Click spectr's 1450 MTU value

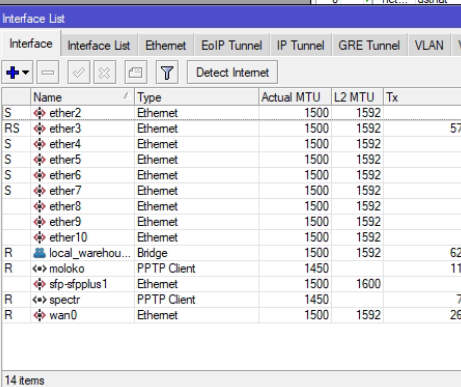pyautogui.click(x=317, y=300)
